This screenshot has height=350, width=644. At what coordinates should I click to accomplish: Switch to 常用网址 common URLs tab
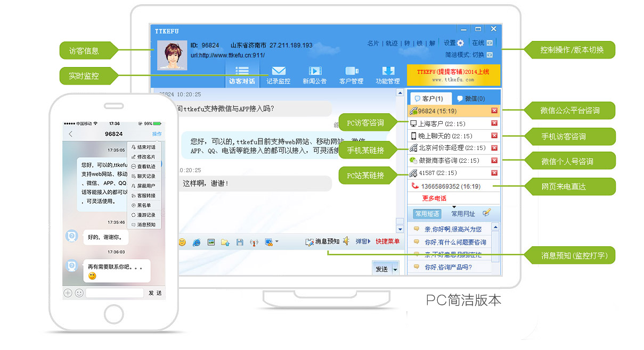coord(463,214)
